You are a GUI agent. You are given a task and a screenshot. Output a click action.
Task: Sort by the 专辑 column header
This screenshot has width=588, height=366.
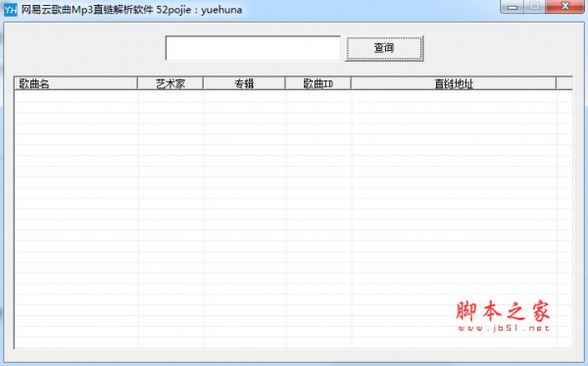point(244,83)
